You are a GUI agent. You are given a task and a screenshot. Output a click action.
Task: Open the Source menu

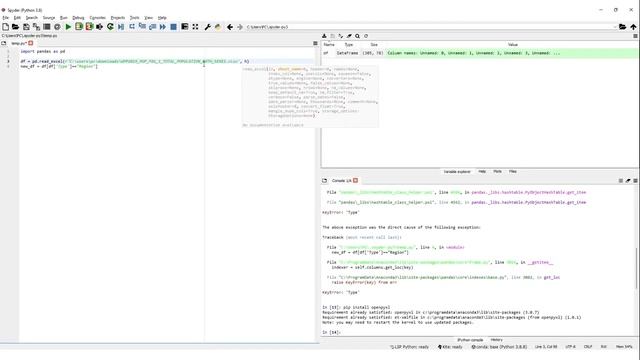(49, 18)
